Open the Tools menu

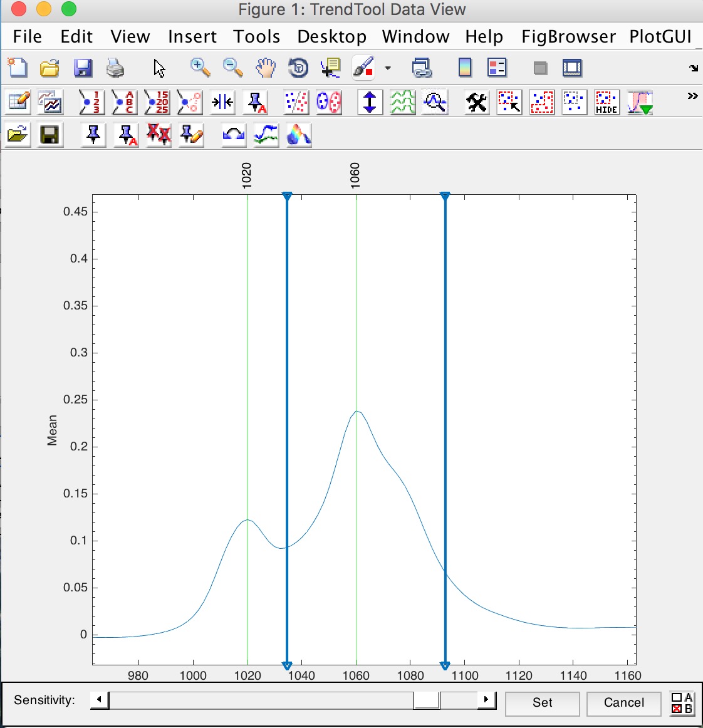[x=256, y=36]
